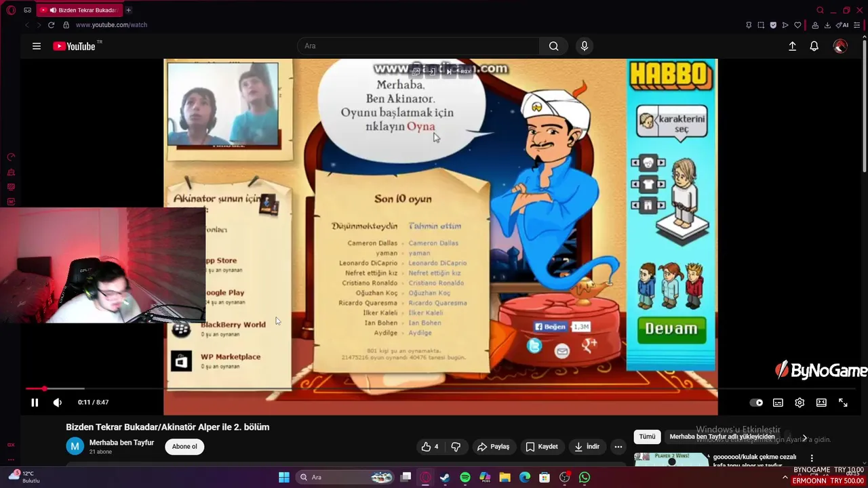Open a new browser tab
This screenshot has width=868, height=488.
[128, 10]
